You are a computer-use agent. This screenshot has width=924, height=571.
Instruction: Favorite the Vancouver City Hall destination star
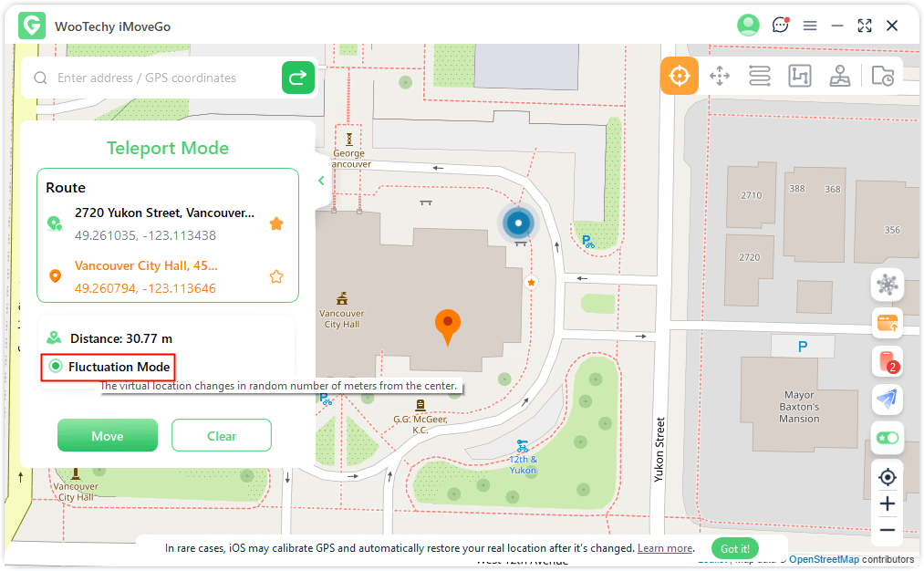(x=276, y=276)
